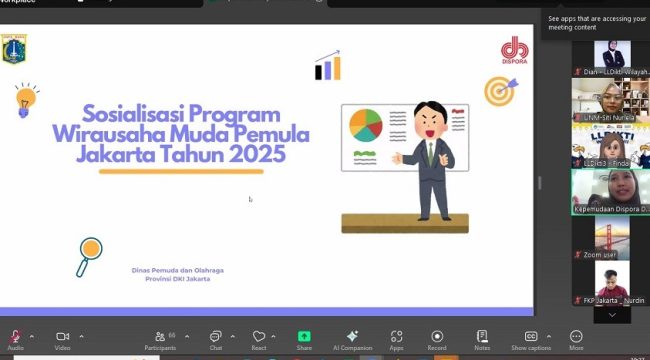Open the Participants panel

(x=160, y=340)
